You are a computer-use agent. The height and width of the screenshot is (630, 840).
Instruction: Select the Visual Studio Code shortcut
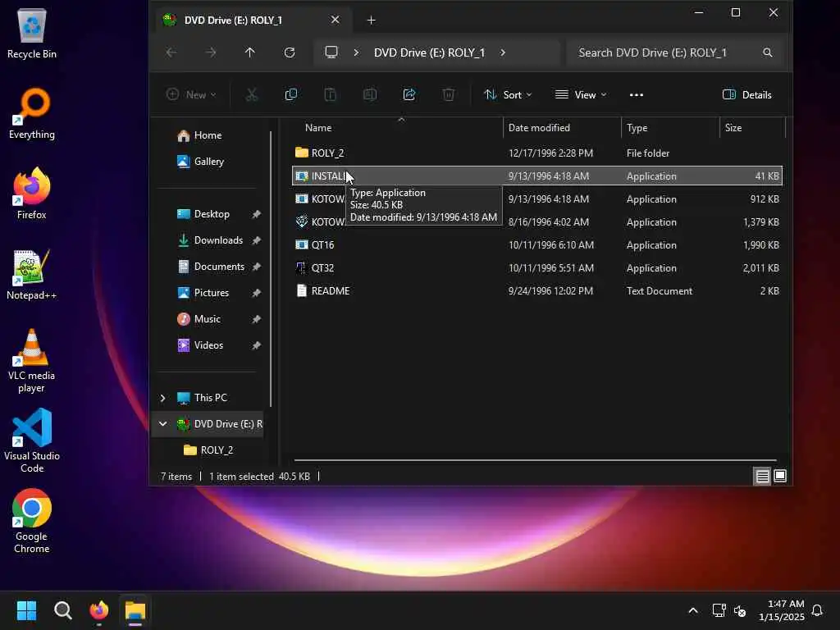(x=32, y=441)
